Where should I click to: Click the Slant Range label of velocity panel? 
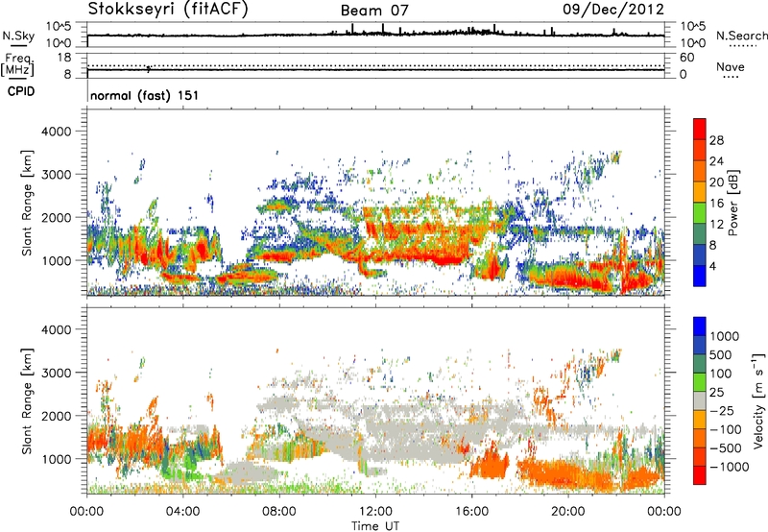(27, 400)
